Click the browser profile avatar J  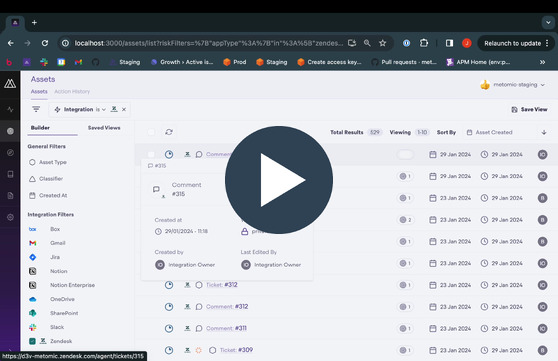pos(467,43)
